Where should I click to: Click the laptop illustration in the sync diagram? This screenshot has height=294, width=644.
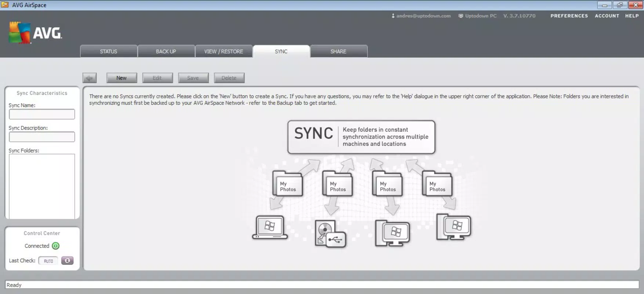pos(270,227)
